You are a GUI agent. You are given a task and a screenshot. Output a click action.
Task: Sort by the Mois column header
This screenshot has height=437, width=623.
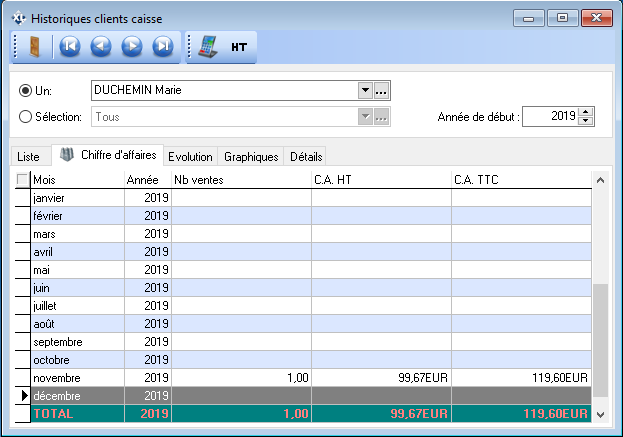78,180
